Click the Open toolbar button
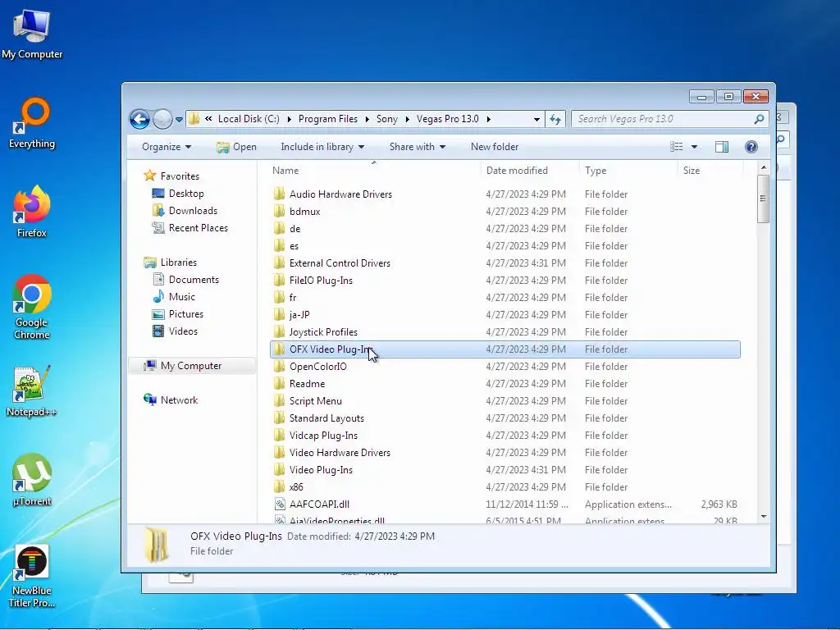 [x=236, y=147]
